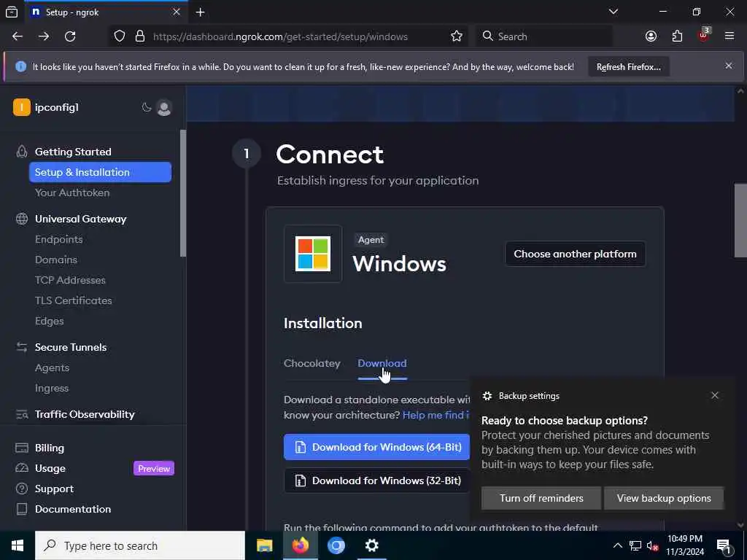The width and height of the screenshot is (747, 560).
Task: Click the Billing card icon
Action: (x=22, y=448)
